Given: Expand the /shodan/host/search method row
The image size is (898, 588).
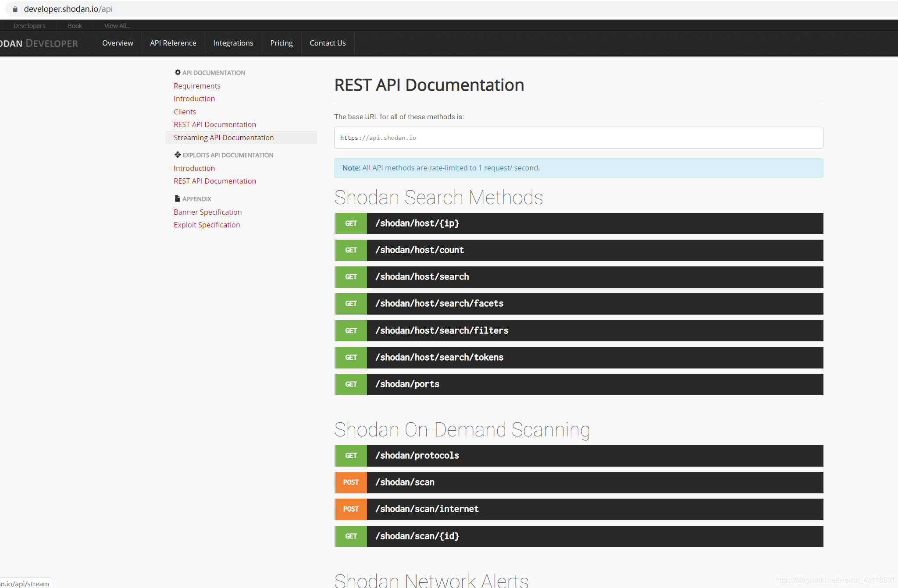Looking at the screenshot, I should tap(579, 277).
